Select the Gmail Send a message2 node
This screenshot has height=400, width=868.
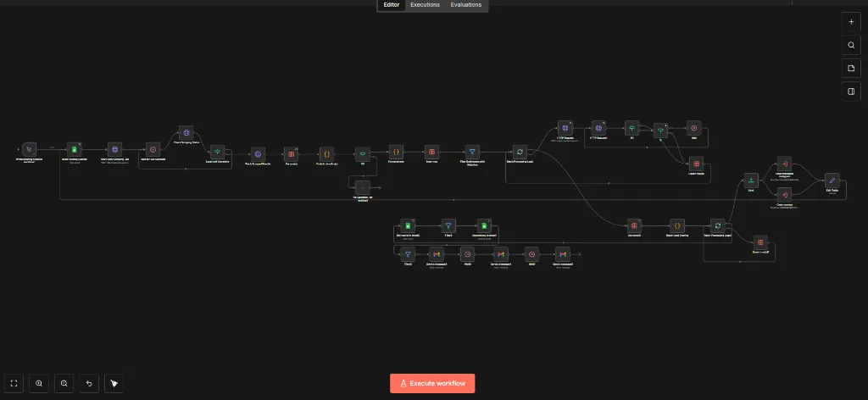pyautogui.click(x=563, y=254)
